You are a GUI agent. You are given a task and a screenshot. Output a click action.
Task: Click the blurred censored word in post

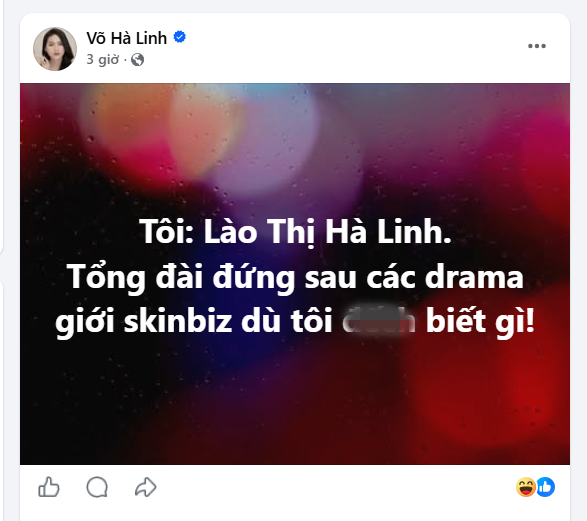pos(379,321)
